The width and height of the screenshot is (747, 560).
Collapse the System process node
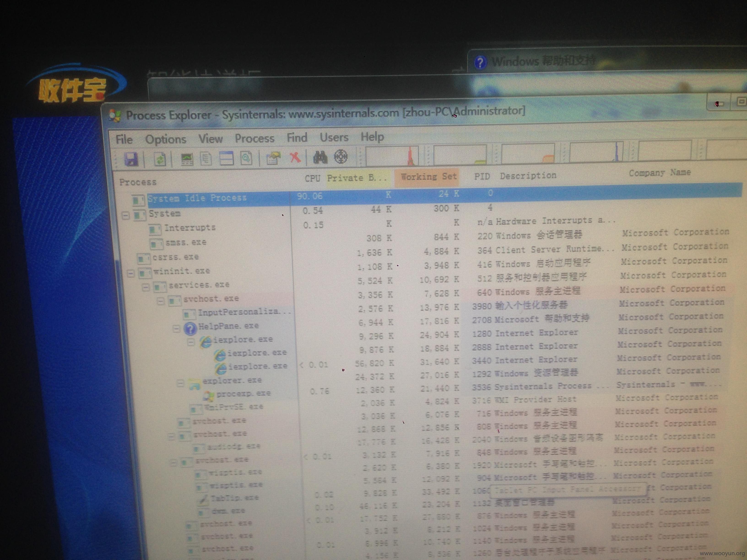pyautogui.click(x=126, y=215)
